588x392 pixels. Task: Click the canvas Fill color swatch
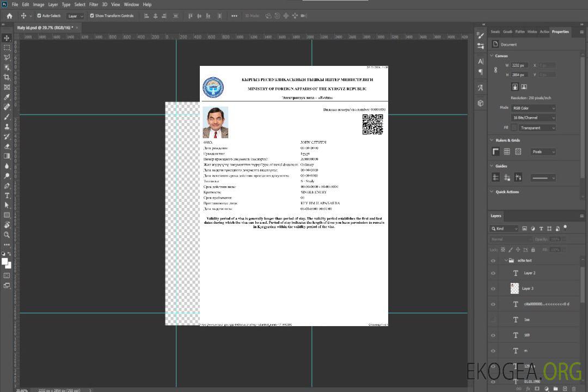(514, 128)
